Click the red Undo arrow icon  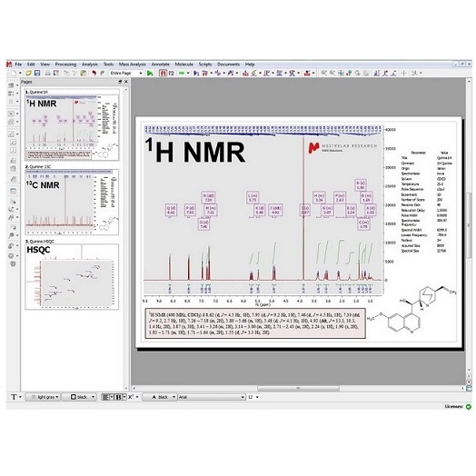pyautogui.click(x=94, y=74)
